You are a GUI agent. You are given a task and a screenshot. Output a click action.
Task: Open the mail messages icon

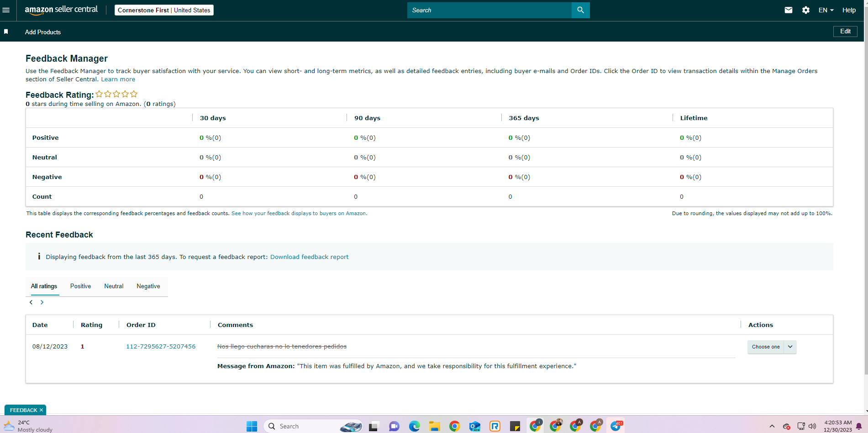tap(789, 10)
